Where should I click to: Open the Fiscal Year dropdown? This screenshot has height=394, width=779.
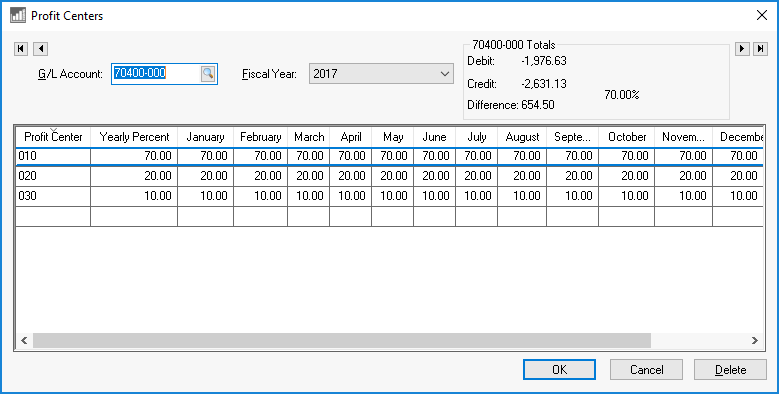click(381, 74)
